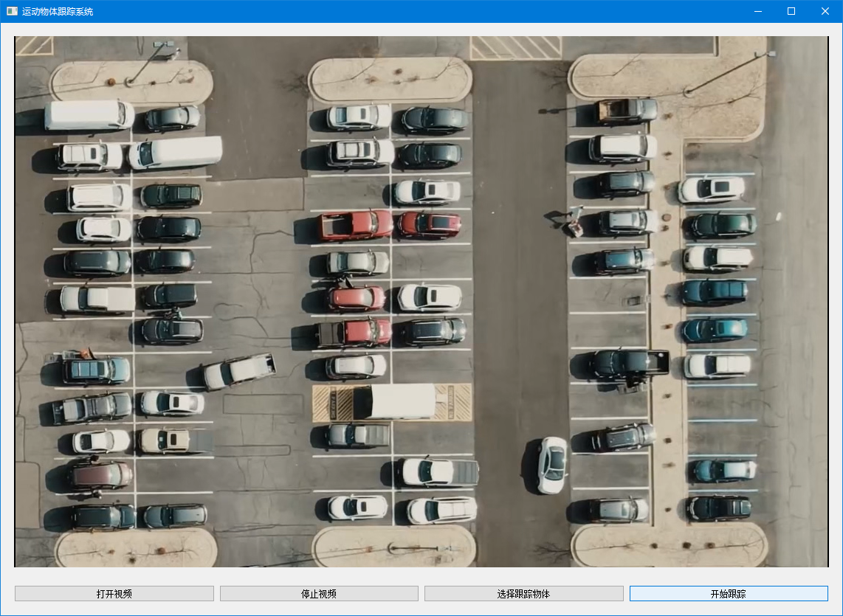Click the app icon in the title bar
This screenshot has width=843, height=616.
pos(12,11)
